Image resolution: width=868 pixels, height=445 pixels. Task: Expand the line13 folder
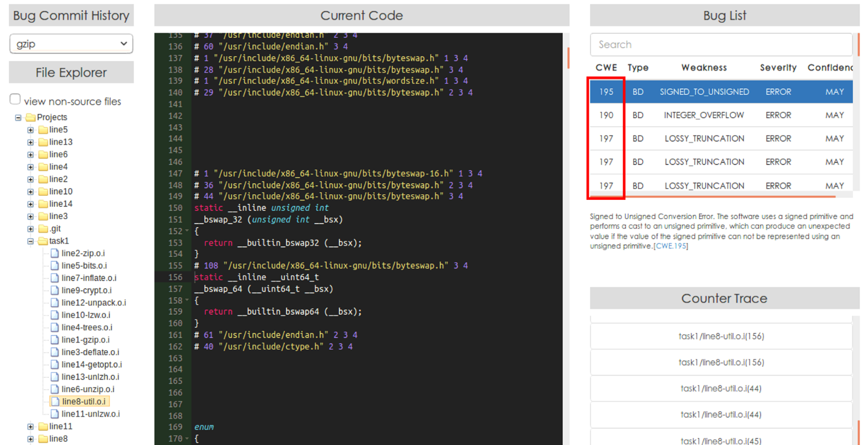31,142
